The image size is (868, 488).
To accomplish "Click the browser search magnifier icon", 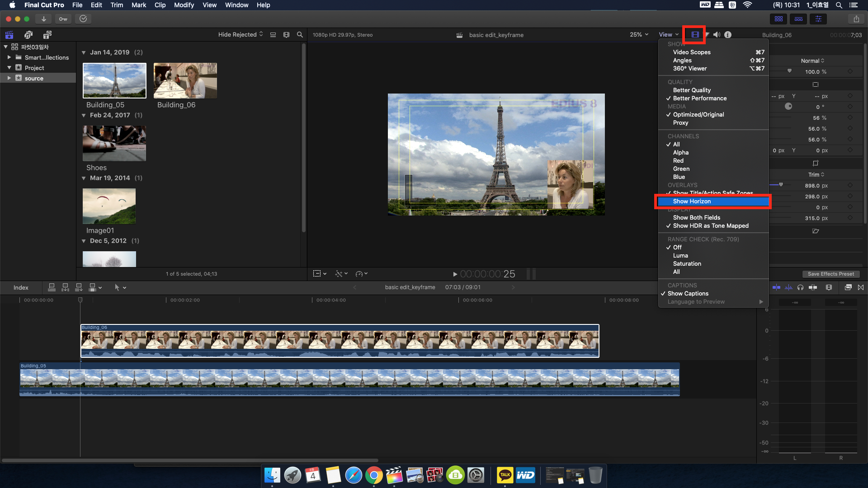I will (300, 35).
